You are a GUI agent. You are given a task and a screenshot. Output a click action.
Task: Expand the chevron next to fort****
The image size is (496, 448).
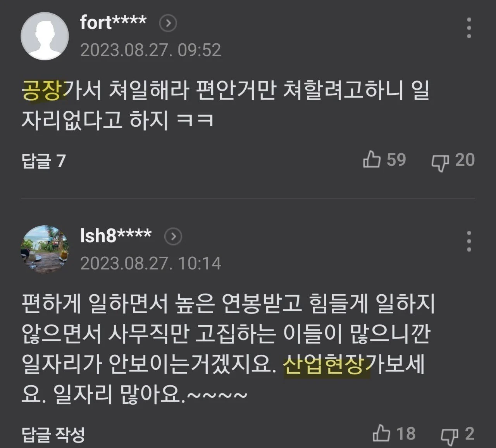coord(168,24)
